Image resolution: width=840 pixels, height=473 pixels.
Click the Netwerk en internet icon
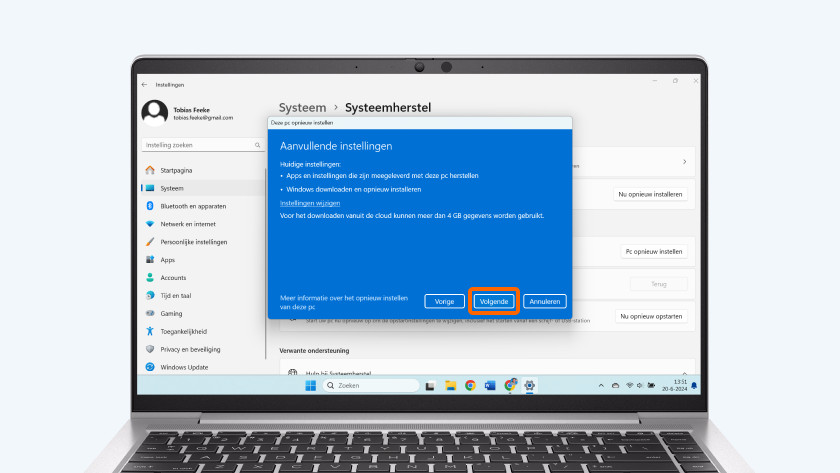pos(150,224)
